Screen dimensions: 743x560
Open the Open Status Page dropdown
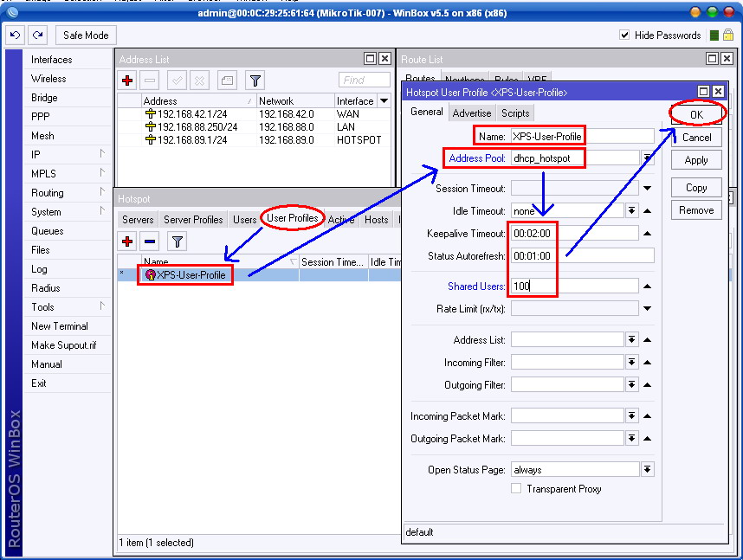pos(646,468)
